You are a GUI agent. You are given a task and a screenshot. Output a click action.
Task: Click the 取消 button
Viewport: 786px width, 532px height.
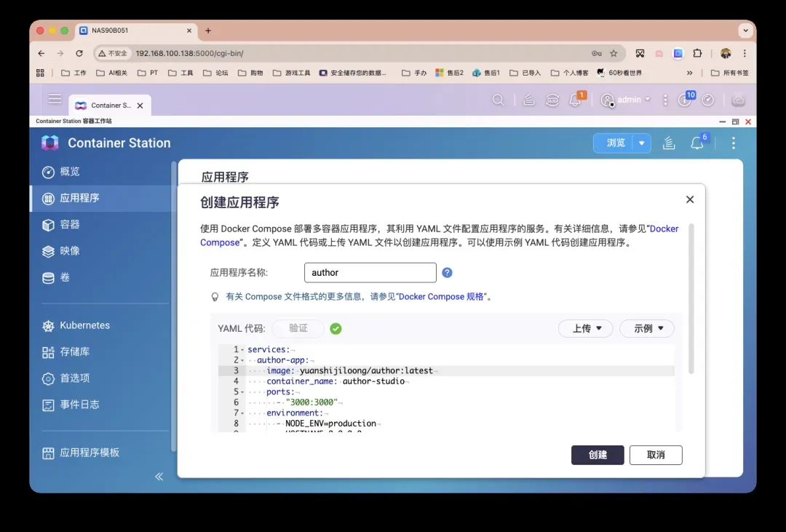(x=656, y=455)
